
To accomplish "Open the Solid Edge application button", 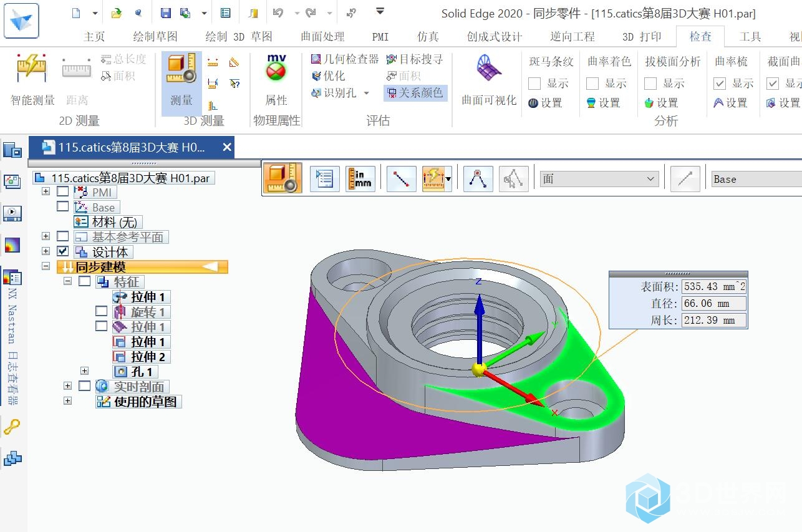I will pyautogui.click(x=21, y=21).
